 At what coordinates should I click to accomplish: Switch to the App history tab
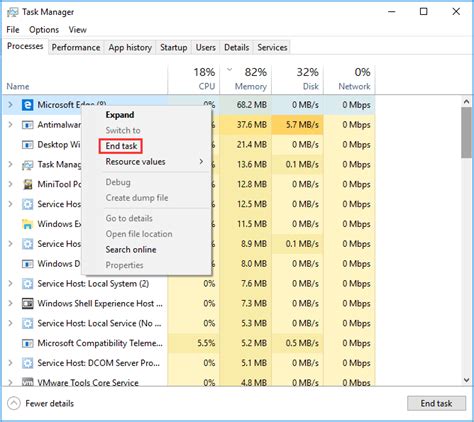tap(130, 48)
